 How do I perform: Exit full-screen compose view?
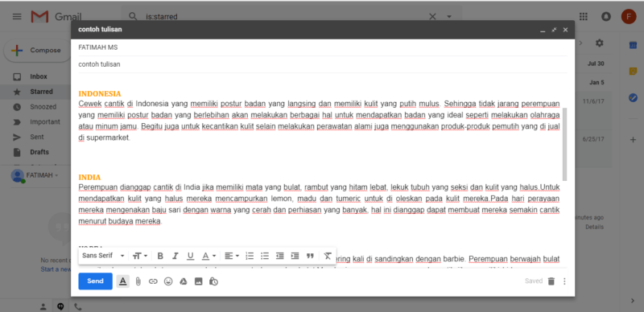tap(554, 30)
